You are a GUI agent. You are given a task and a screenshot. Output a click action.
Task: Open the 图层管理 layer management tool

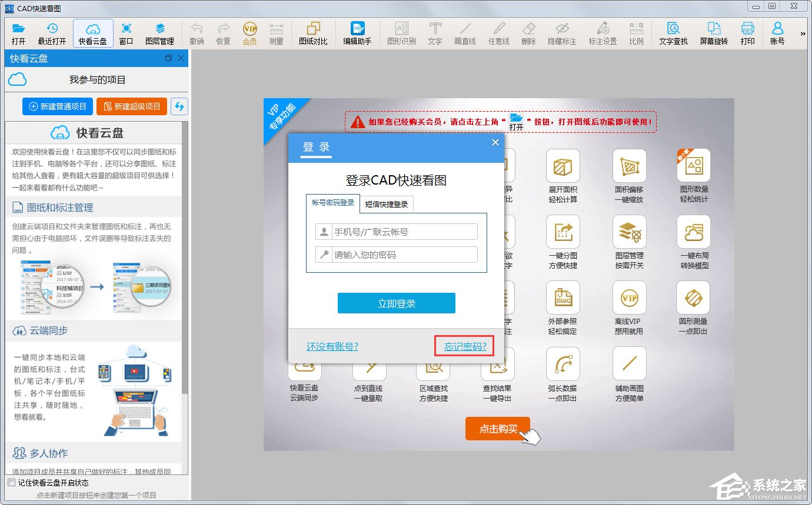click(160, 32)
